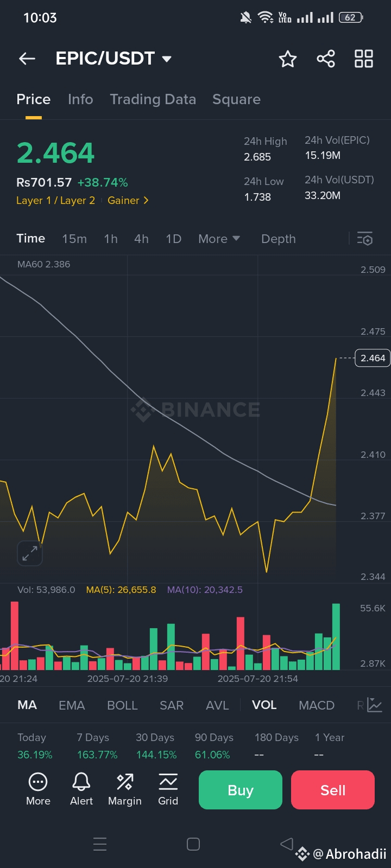Tap the large 2.464 price heading
391x868 pixels.
click(x=55, y=152)
